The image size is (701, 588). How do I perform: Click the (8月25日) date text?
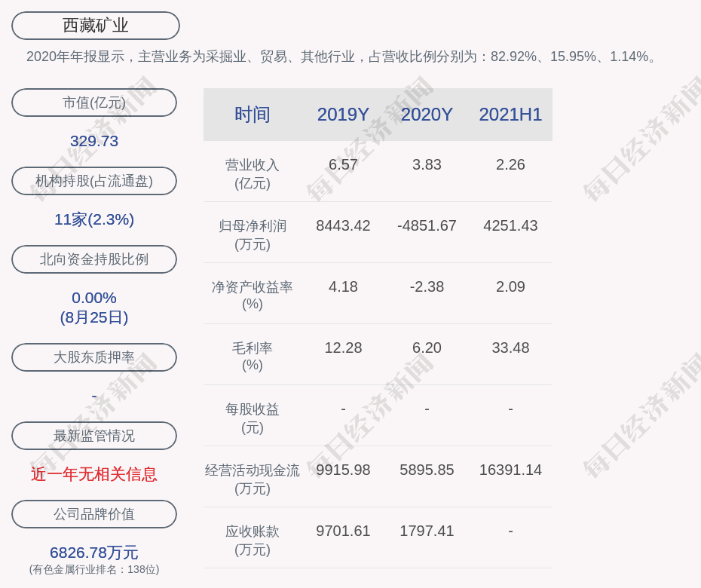[x=94, y=317]
